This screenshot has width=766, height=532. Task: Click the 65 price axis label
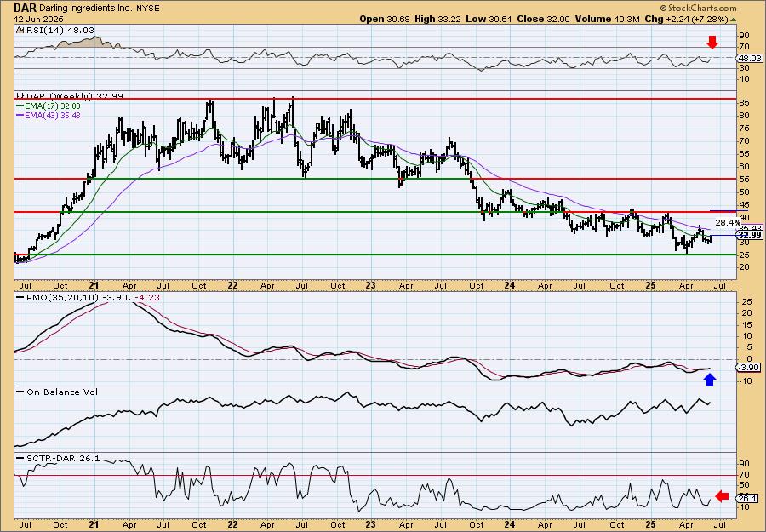(745, 154)
